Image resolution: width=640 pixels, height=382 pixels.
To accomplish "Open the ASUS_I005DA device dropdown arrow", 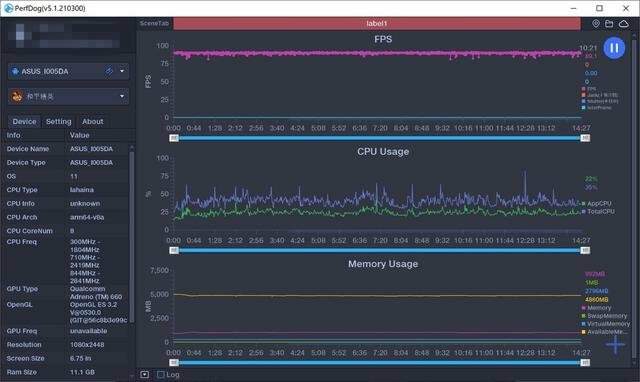I will point(122,71).
